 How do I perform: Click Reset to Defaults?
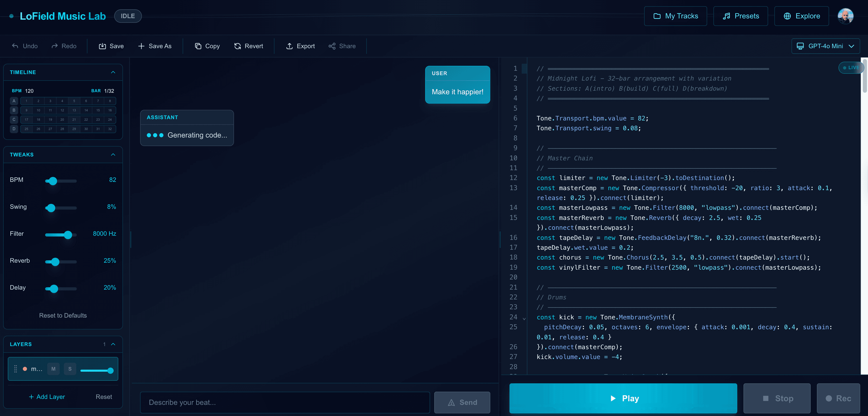(63, 315)
